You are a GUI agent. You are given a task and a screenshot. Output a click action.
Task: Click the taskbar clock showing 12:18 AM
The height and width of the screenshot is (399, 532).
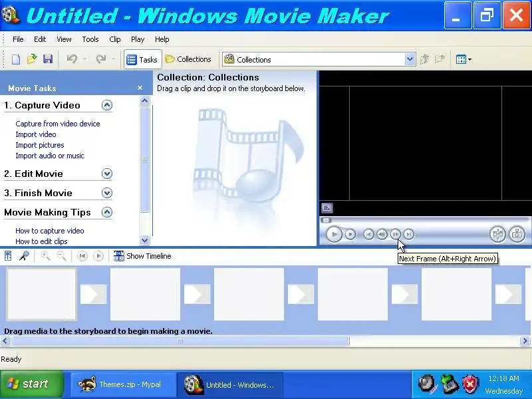click(503, 378)
